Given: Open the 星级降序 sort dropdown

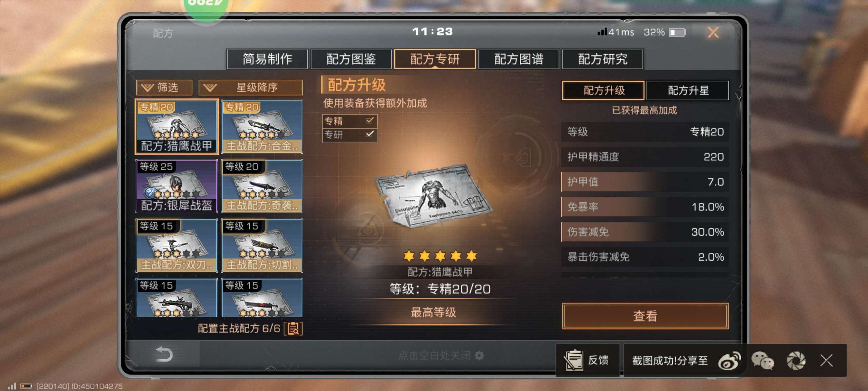Looking at the screenshot, I should coord(251,88).
